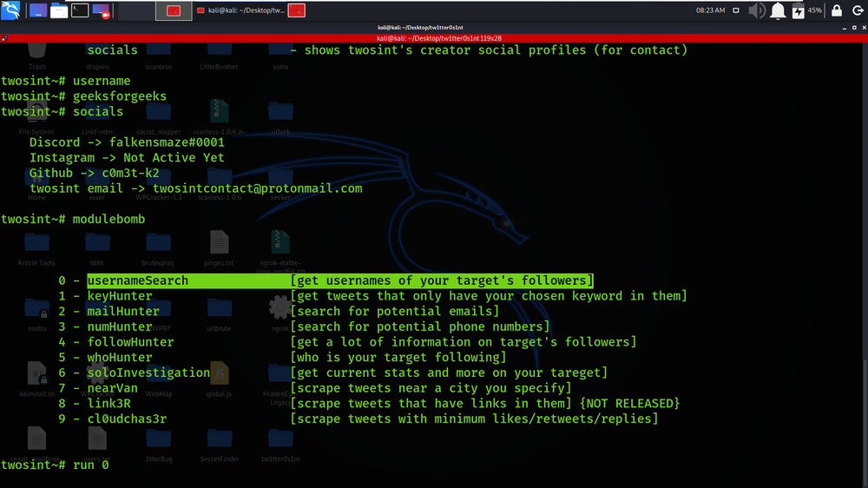Switch to the first red taskbar window
This screenshot has width=868, height=488.
pyautogui.click(x=174, y=10)
